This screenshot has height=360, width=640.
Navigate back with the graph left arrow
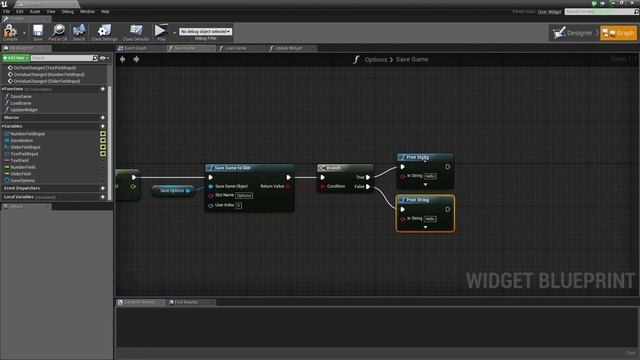click(x=122, y=59)
